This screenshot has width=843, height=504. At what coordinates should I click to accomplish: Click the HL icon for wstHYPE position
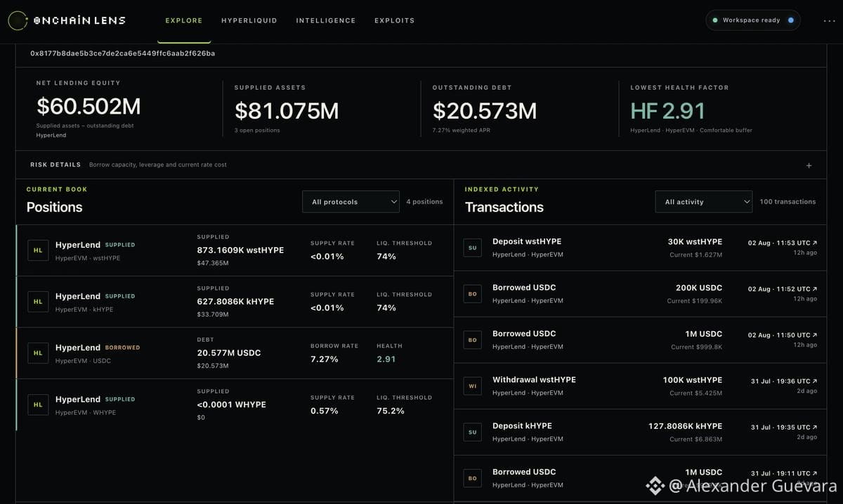coord(38,250)
